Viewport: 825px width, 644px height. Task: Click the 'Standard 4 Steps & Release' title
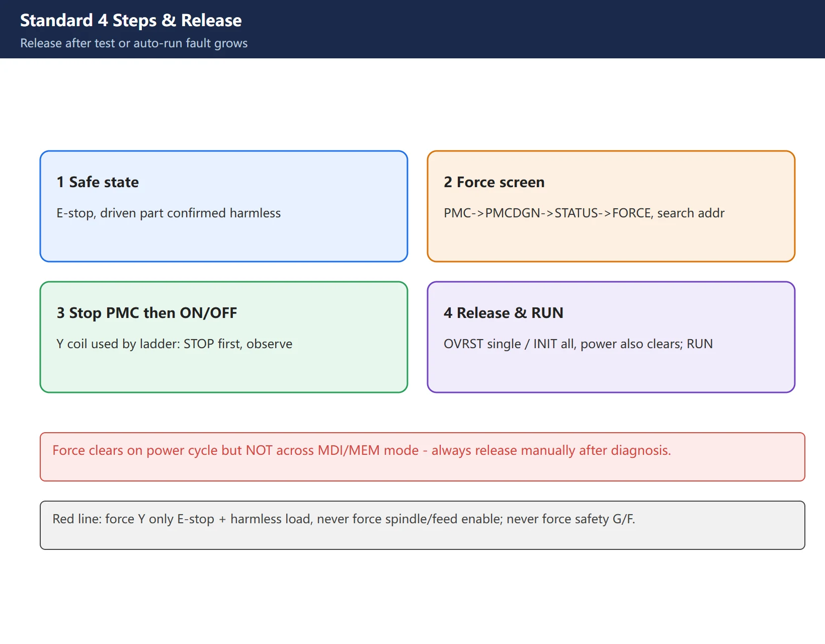pyautogui.click(x=131, y=20)
